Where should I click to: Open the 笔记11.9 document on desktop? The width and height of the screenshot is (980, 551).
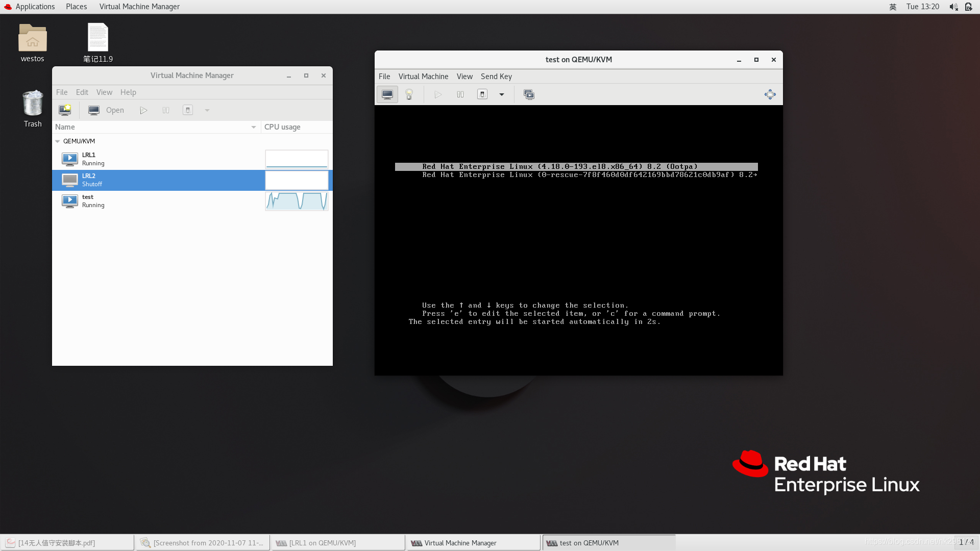point(98,43)
